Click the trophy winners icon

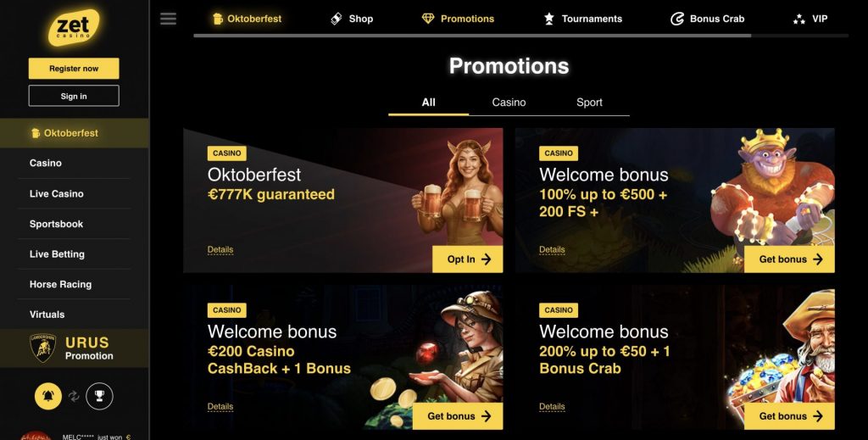coord(100,396)
